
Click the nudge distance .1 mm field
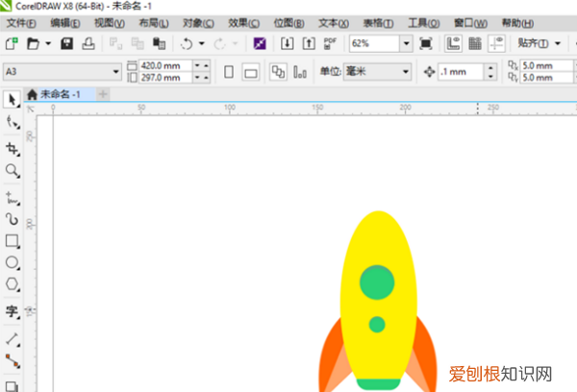[x=461, y=72]
